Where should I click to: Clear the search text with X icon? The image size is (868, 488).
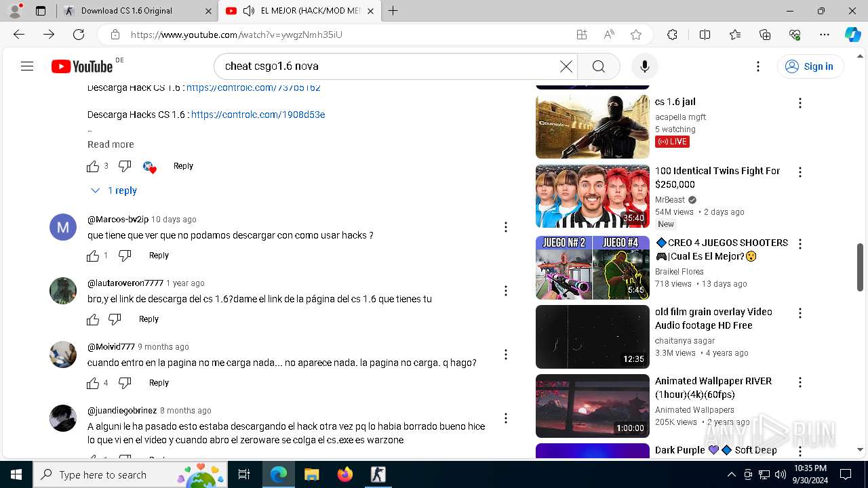(566, 66)
